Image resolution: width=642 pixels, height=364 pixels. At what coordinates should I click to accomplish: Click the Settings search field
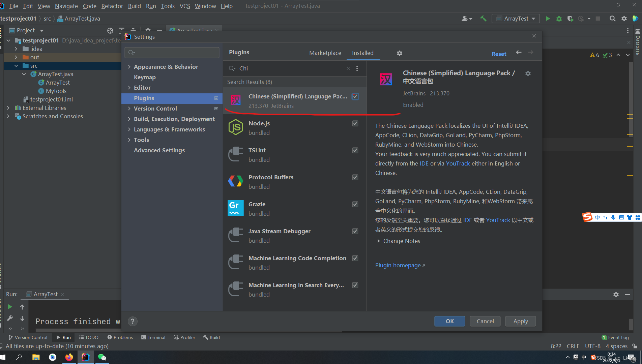(x=172, y=52)
